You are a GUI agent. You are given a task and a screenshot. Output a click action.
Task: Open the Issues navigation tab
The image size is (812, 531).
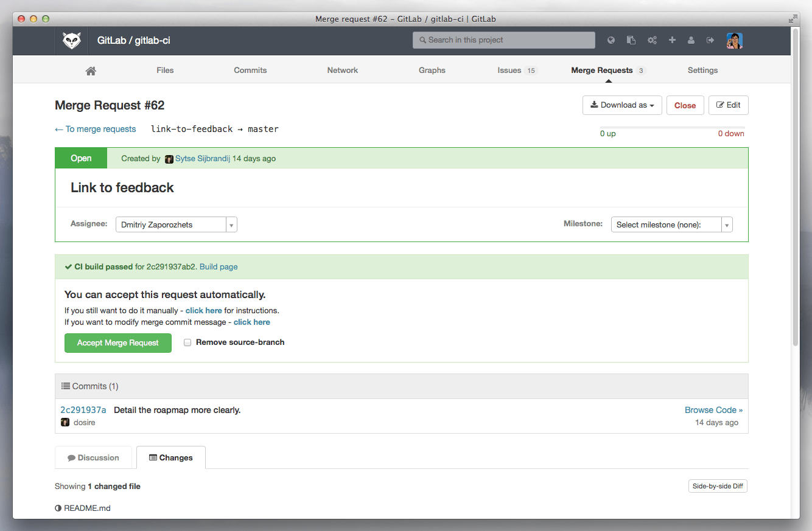point(516,71)
